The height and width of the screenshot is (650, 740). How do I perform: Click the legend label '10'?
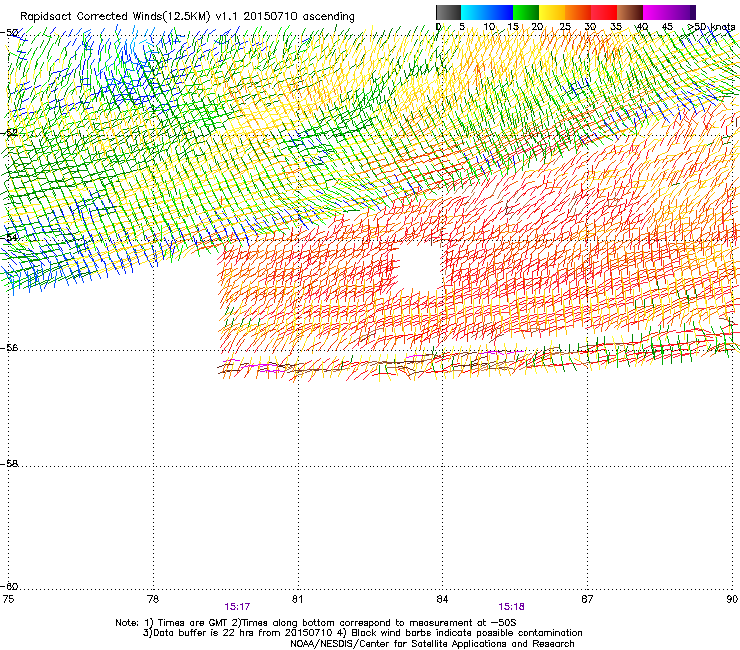489,27
